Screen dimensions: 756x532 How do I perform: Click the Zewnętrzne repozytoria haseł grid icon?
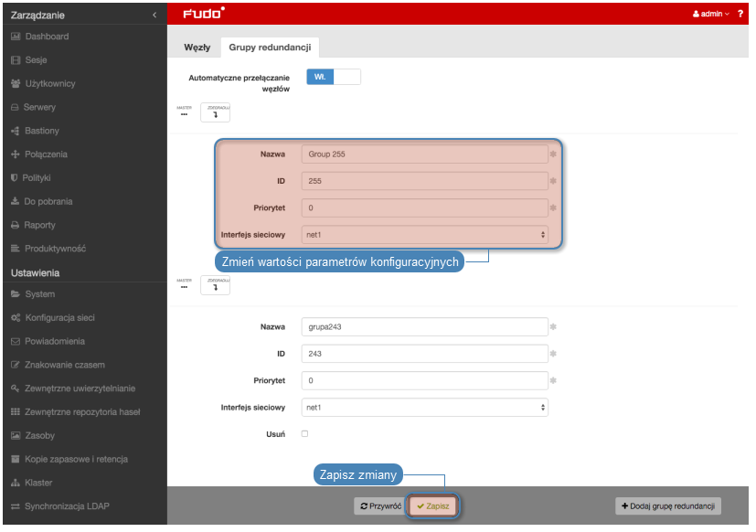tap(16, 412)
